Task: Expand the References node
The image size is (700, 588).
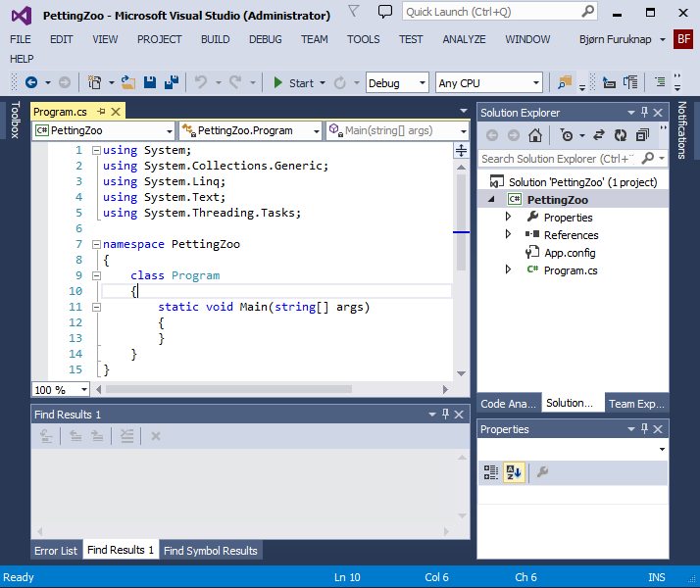Action: click(x=508, y=234)
